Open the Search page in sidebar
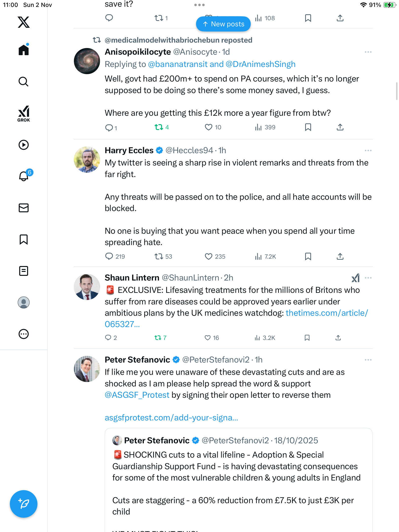Viewport: 399px width, 532px height. [x=24, y=82]
